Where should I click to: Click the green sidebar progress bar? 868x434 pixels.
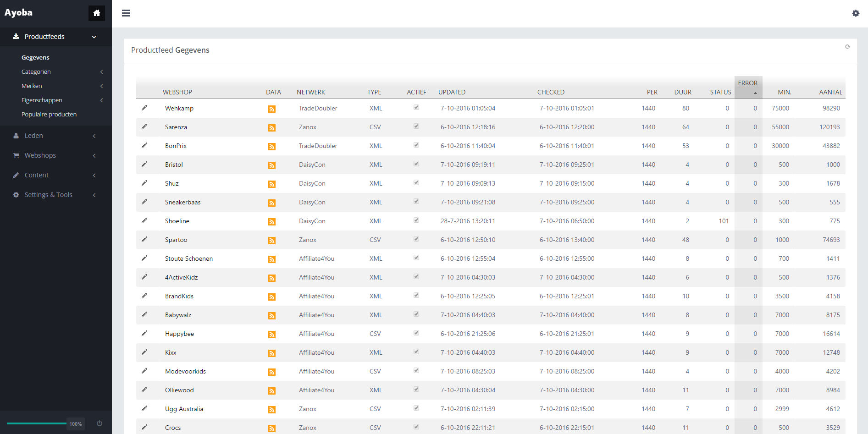(x=37, y=423)
